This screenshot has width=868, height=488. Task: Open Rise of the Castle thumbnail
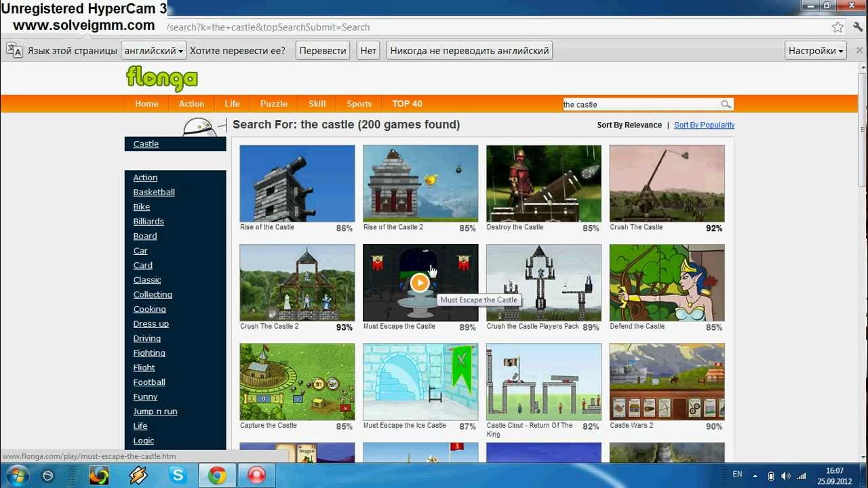point(297,183)
